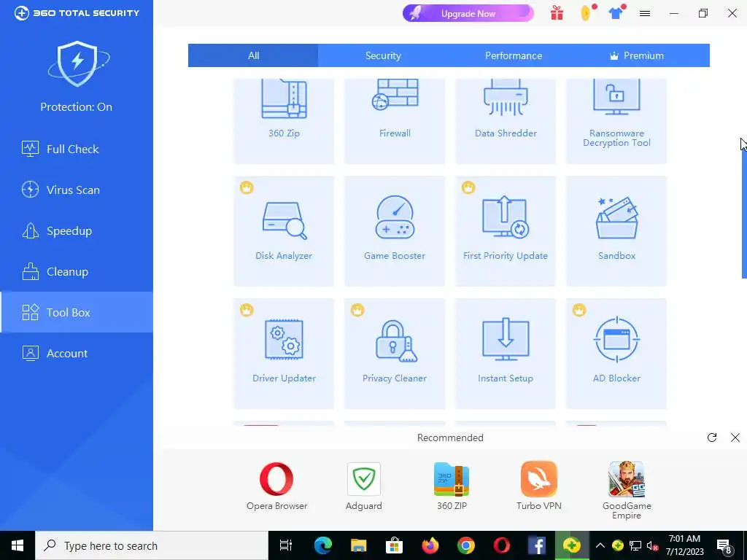Open First Priority Update tool
Image resolution: width=747 pixels, height=560 pixels.
(x=506, y=231)
